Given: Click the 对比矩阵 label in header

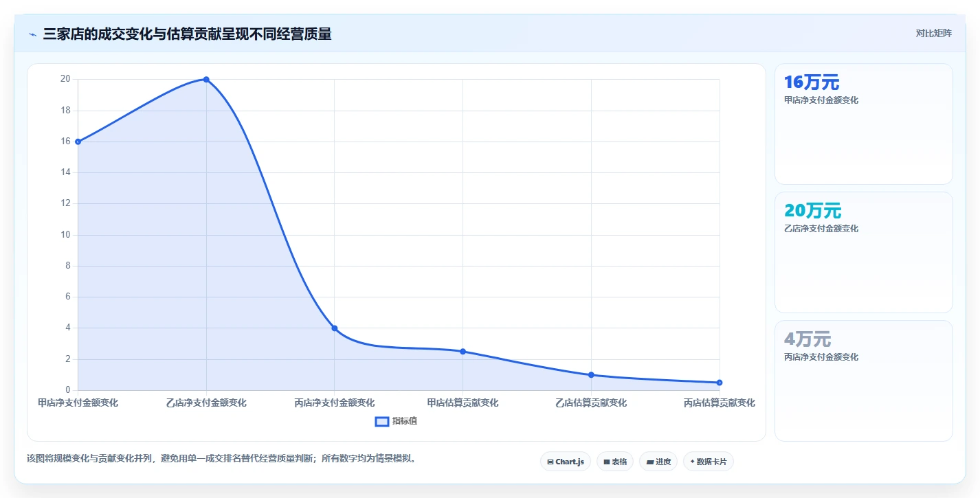Looking at the screenshot, I should tap(933, 33).
